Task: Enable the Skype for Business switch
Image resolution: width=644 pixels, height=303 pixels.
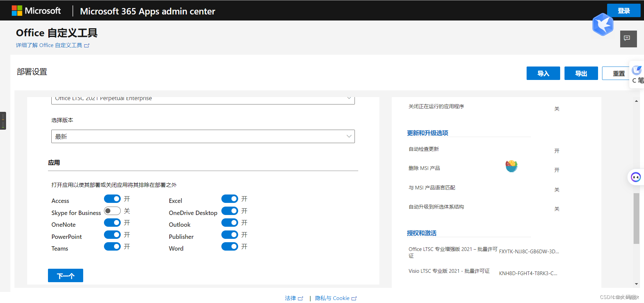Action: coord(112,211)
